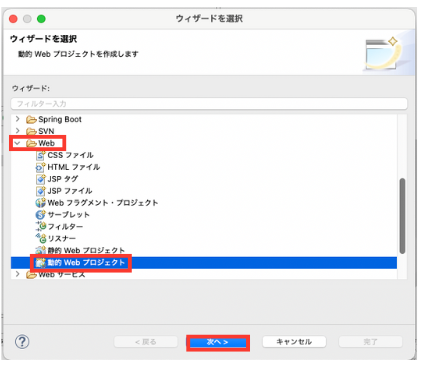
Task: Focus the フィルター入力 text field
Action: pos(209,104)
